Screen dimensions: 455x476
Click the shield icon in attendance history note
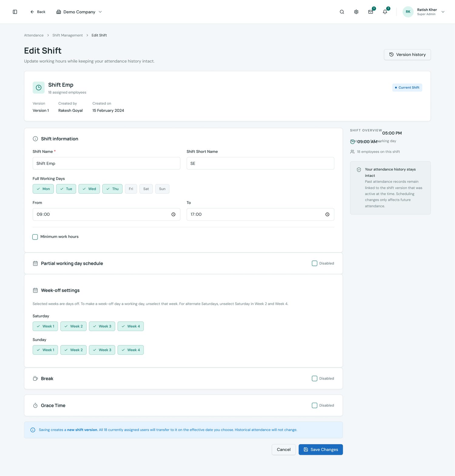(x=359, y=170)
